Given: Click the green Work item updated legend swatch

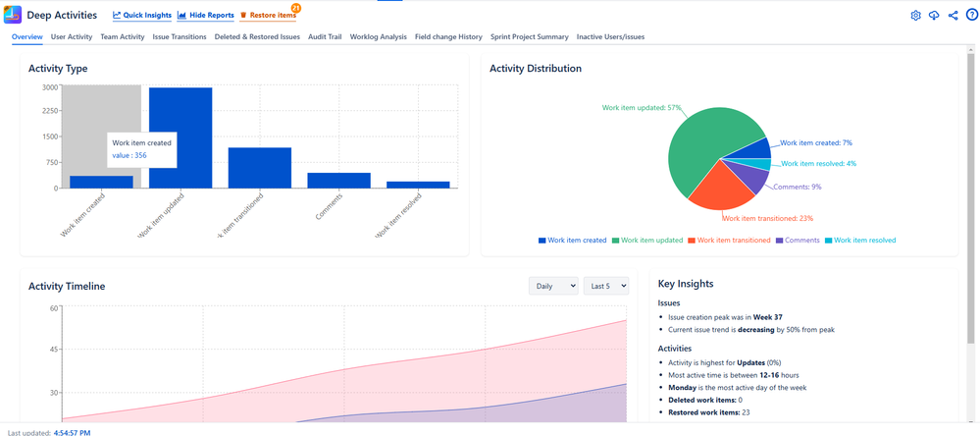Looking at the screenshot, I should pyautogui.click(x=616, y=240).
